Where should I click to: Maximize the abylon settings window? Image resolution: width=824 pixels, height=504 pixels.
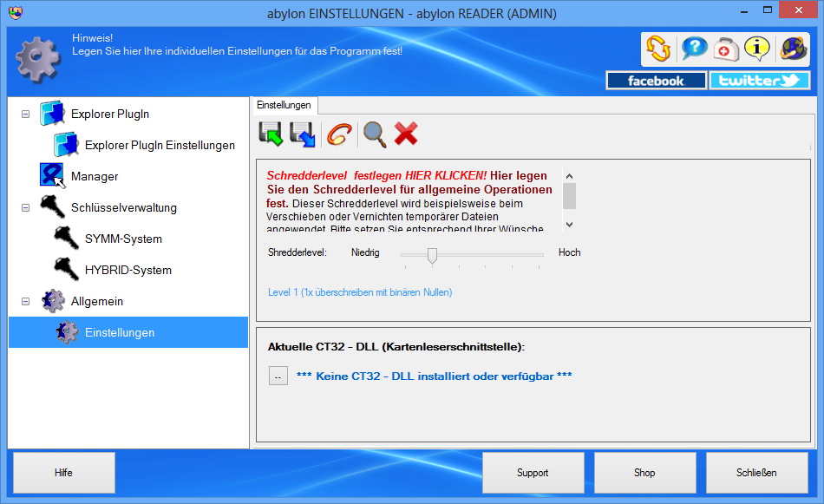tap(768, 10)
